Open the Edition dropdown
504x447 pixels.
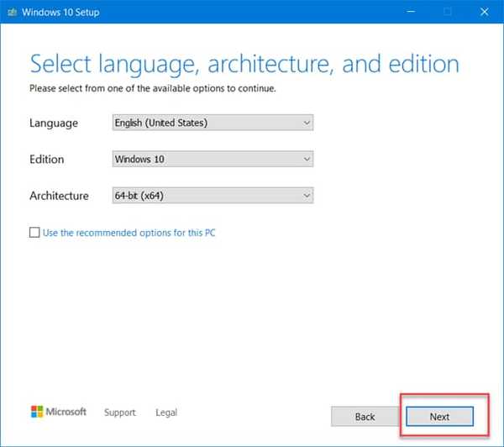[x=213, y=159]
